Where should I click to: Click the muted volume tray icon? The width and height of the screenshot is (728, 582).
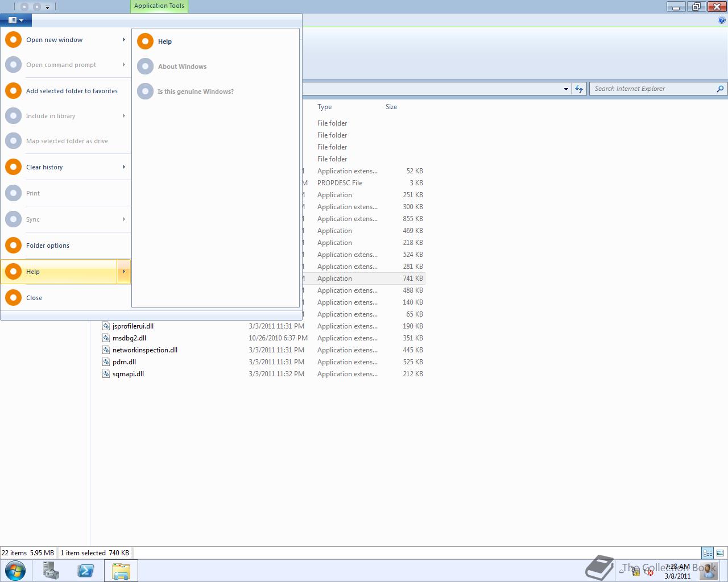(648, 571)
